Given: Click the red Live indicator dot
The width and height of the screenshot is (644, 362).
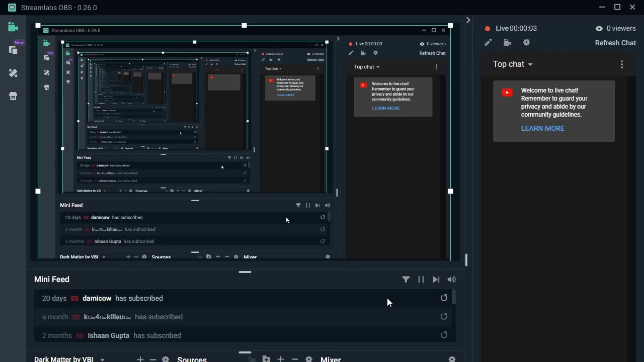Looking at the screenshot, I should (x=488, y=29).
